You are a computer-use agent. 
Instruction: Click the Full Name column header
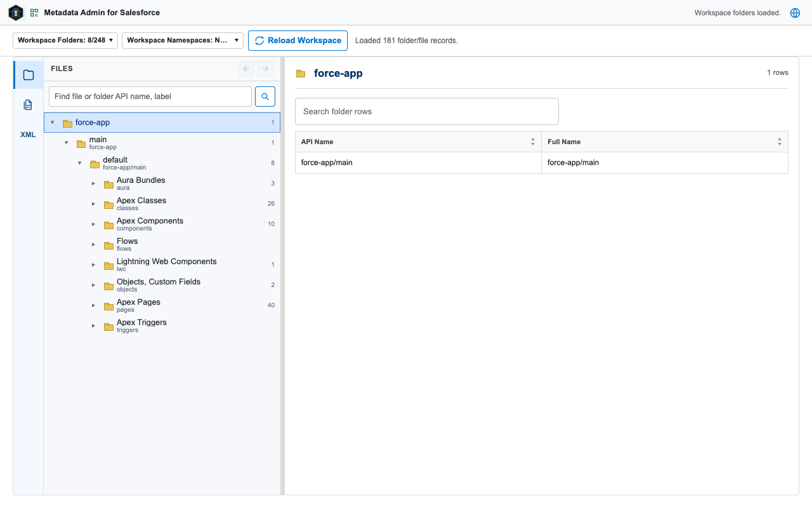click(x=665, y=142)
